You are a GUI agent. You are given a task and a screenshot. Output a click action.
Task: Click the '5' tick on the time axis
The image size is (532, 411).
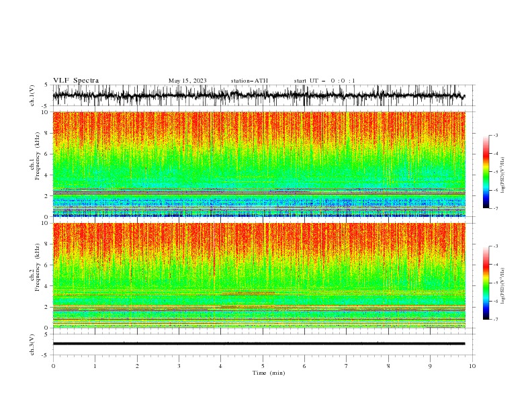point(263,366)
